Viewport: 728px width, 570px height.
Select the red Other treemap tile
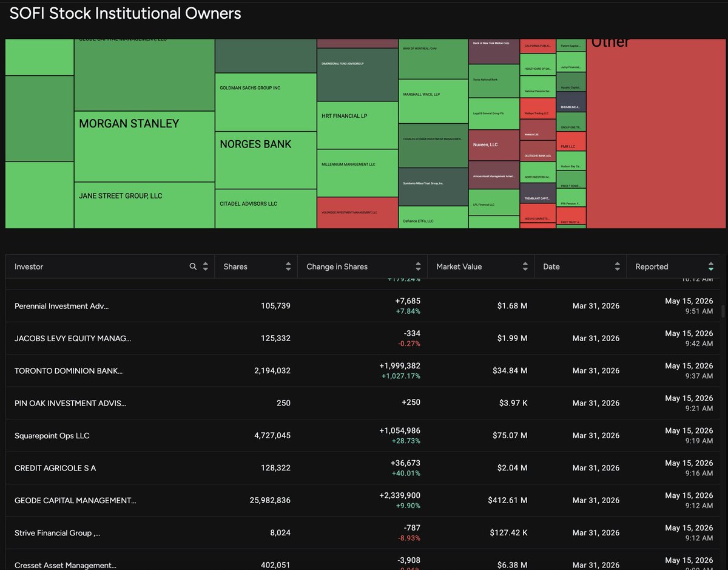point(656,134)
